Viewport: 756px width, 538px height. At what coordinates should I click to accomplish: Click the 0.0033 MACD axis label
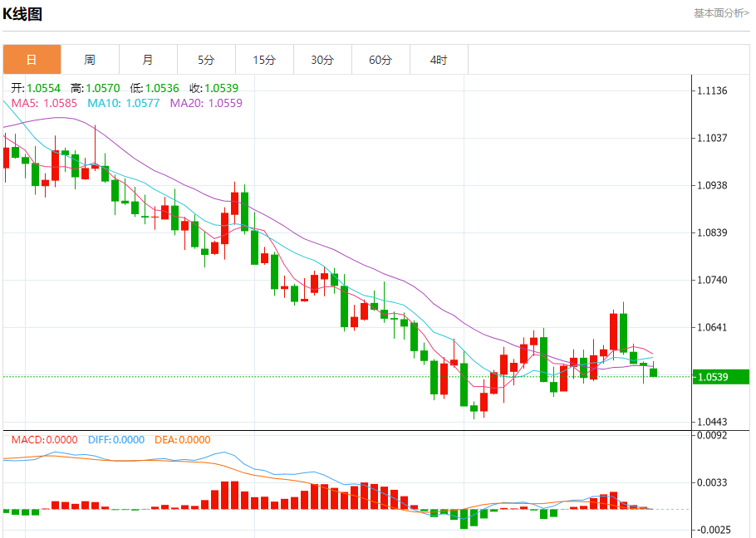tap(712, 482)
